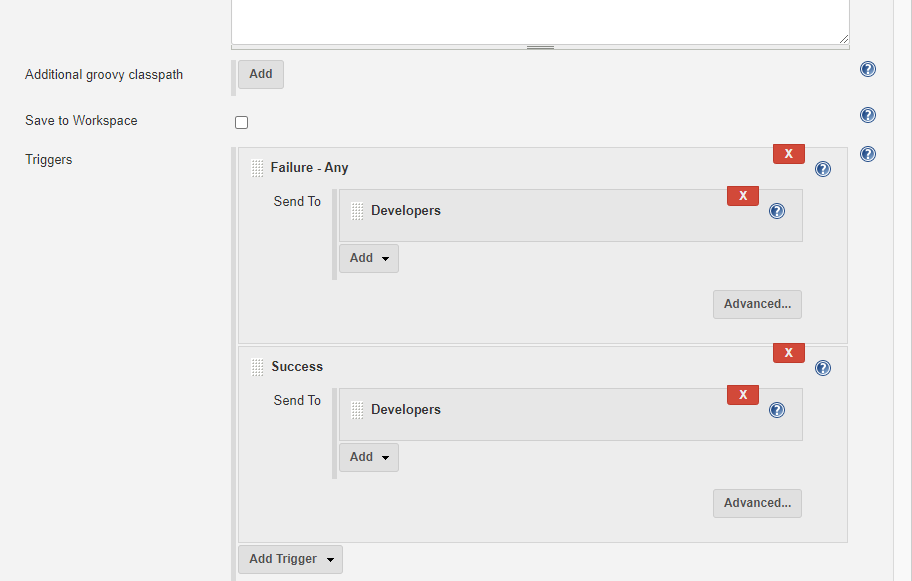Open Add recipient dropdown under Failure - Any

369,258
